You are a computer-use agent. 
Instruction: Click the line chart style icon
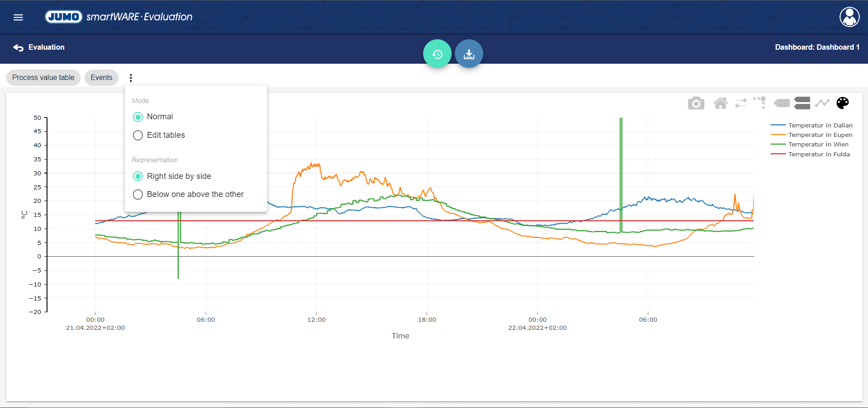822,103
